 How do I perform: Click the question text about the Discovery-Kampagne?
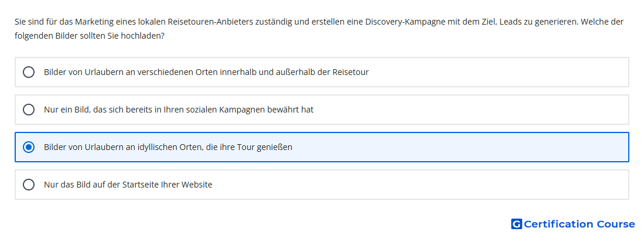pos(319,29)
